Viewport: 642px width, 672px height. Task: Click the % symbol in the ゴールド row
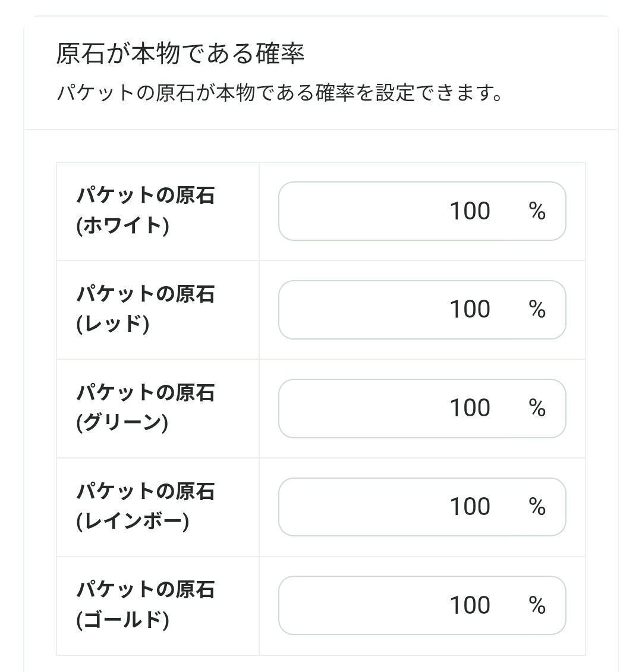(x=537, y=605)
